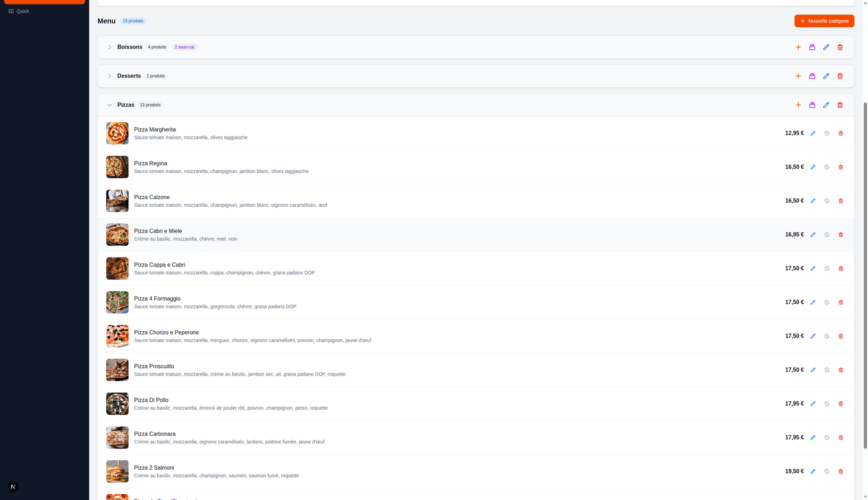Viewport: 868px width, 500px height.
Task: Open the Menu section header
Action: click(106, 21)
